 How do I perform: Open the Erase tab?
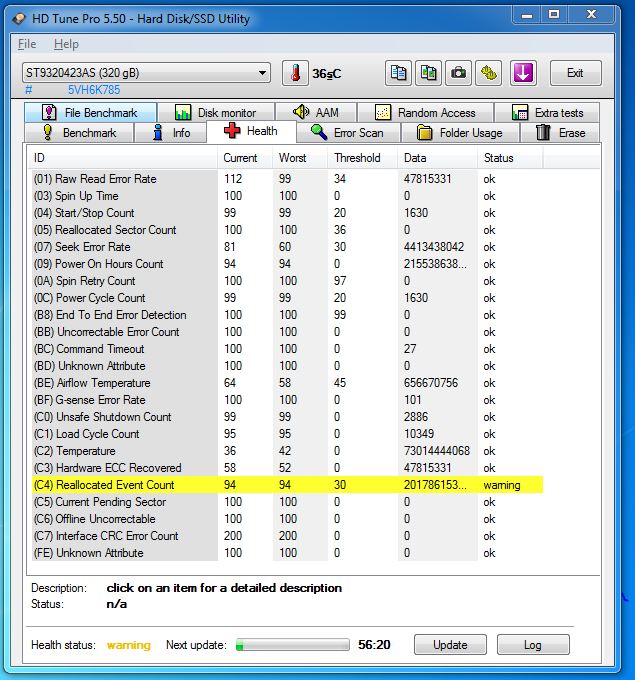point(560,132)
